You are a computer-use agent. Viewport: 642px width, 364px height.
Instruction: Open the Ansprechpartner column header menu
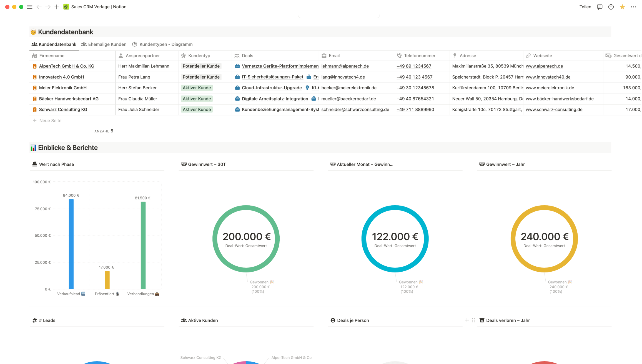pyautogui.click(x=147, y=56)
